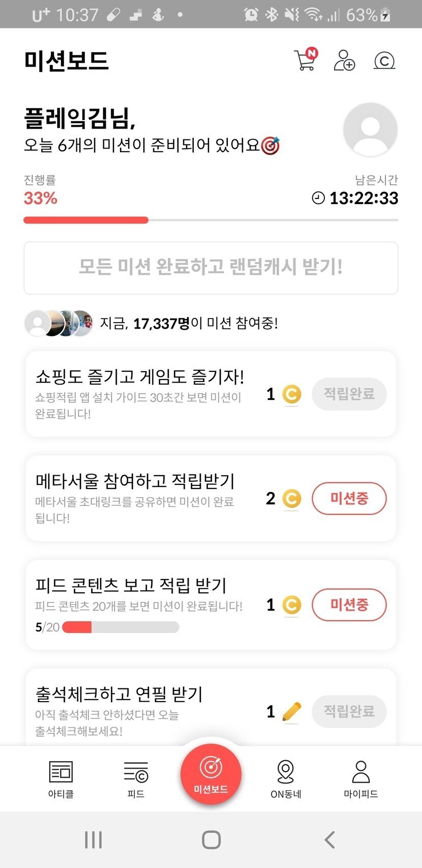Open the 아티클 tab
The height and width of the screenshot is (868, 422).
pyautogui.click(x=61, y=778)
